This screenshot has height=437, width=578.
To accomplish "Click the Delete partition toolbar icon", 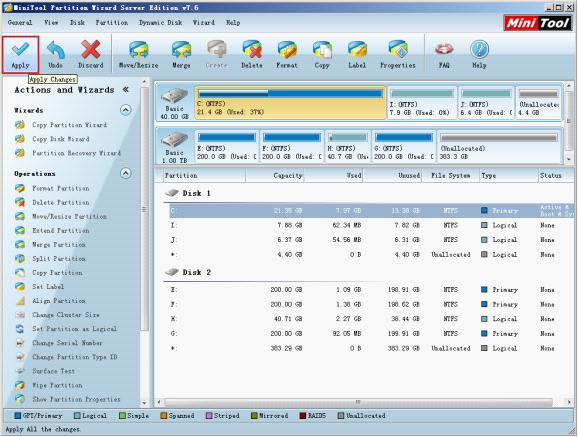I will [x=252, y=50].
